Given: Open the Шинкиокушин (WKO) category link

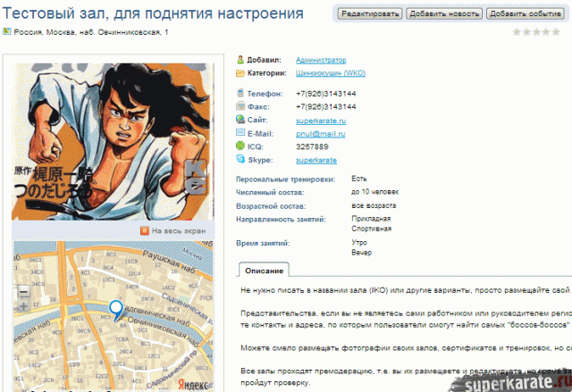Looking at the screenshot, I should click(331, 73).
